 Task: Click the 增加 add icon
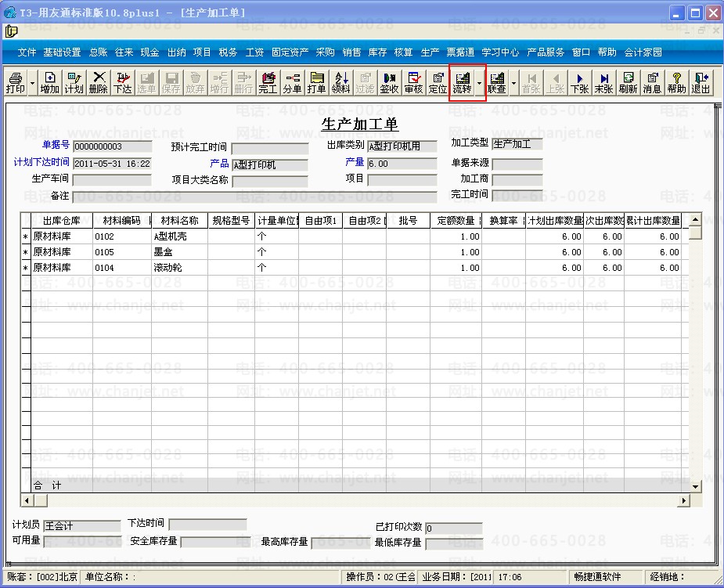tap(50, 83)
